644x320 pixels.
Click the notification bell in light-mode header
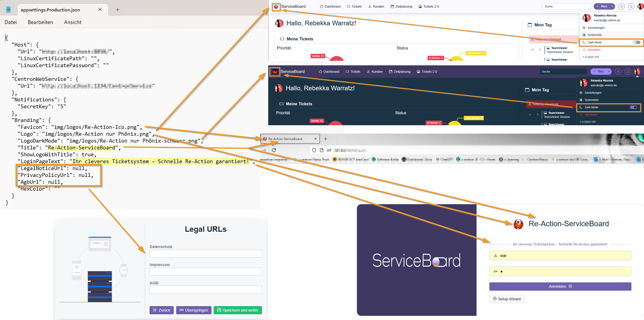point(631,6)
